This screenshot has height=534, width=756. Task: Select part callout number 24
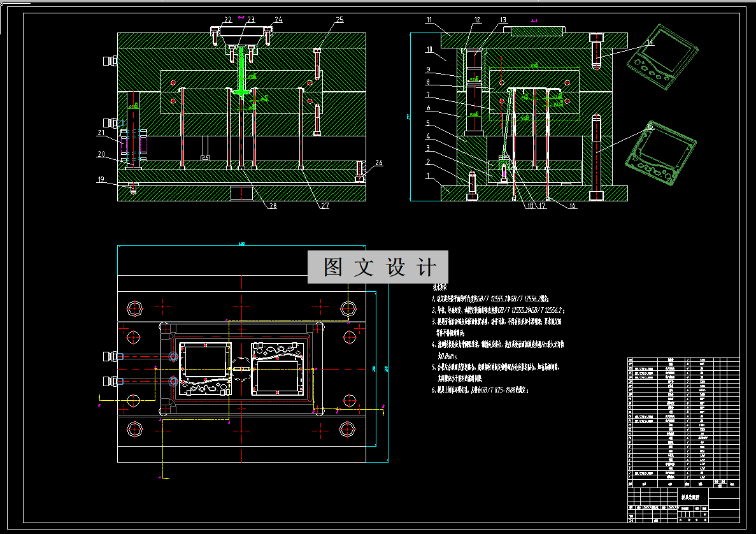278,20
